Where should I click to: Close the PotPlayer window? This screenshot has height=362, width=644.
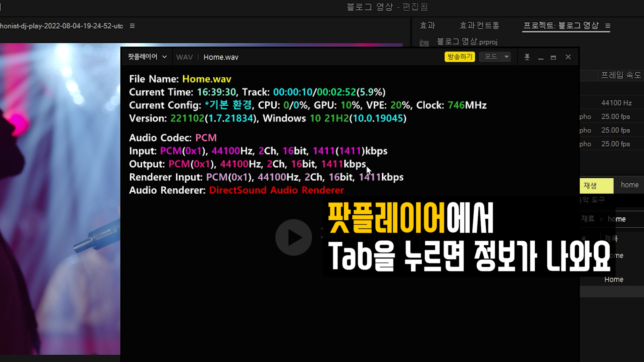click(568, 57)
